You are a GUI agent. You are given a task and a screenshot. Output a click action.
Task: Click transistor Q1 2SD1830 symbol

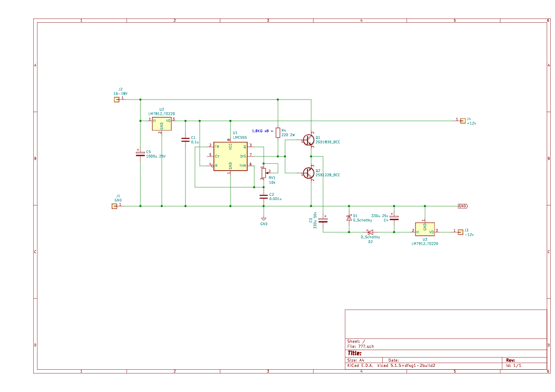point(308,141)
